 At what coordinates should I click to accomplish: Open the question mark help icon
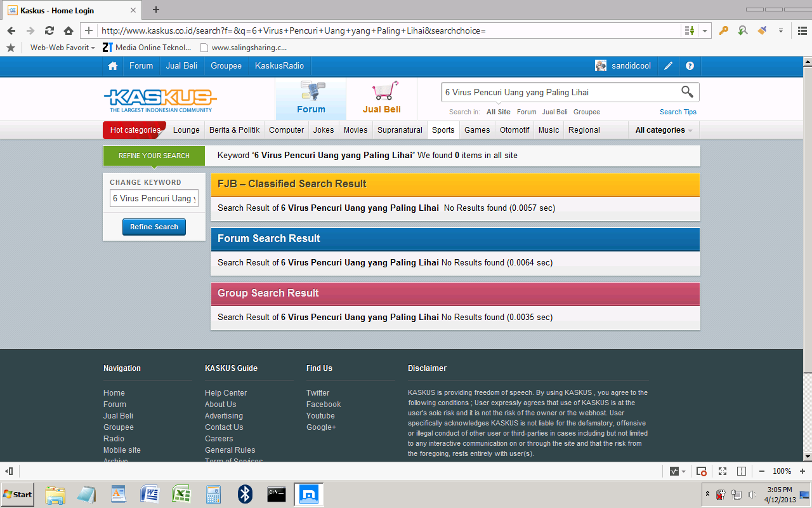point(690,66)
